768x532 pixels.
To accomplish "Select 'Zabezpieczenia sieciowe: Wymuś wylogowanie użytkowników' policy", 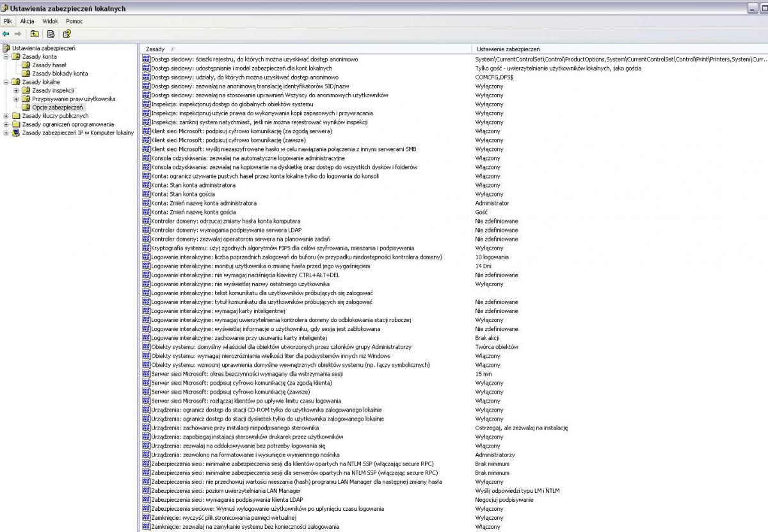I will pos(268,509).
